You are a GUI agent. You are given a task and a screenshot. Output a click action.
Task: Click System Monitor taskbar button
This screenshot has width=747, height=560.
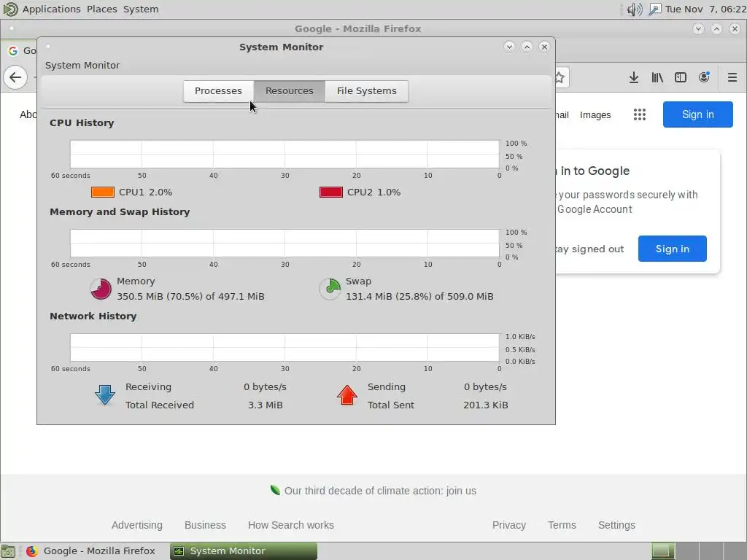[x=244, y=551]
